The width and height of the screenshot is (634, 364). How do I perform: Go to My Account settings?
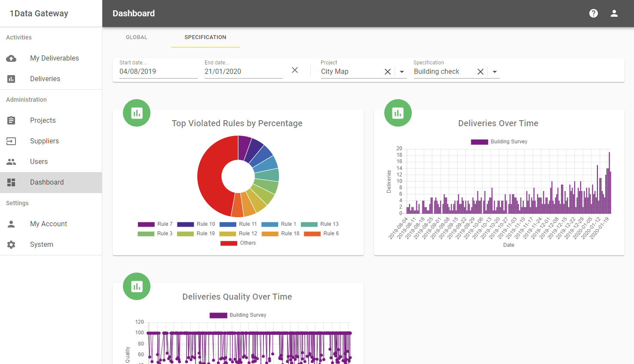point(49,224)
